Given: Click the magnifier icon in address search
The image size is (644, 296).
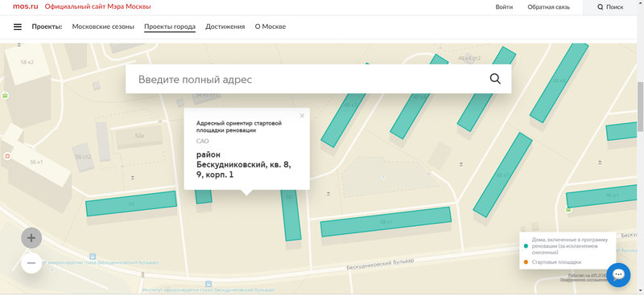Looking at the screenshot, I should click(x=495, y=79).
